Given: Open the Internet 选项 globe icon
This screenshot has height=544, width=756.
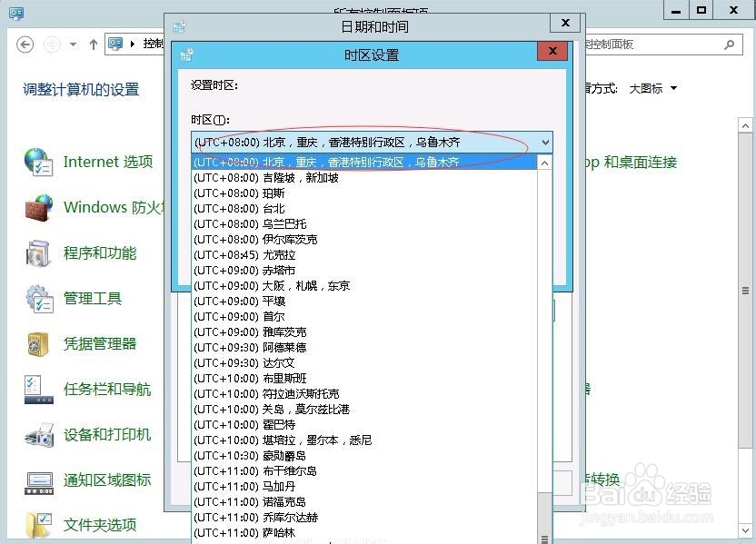Looking at the screenshot, I should click(38, 162).
